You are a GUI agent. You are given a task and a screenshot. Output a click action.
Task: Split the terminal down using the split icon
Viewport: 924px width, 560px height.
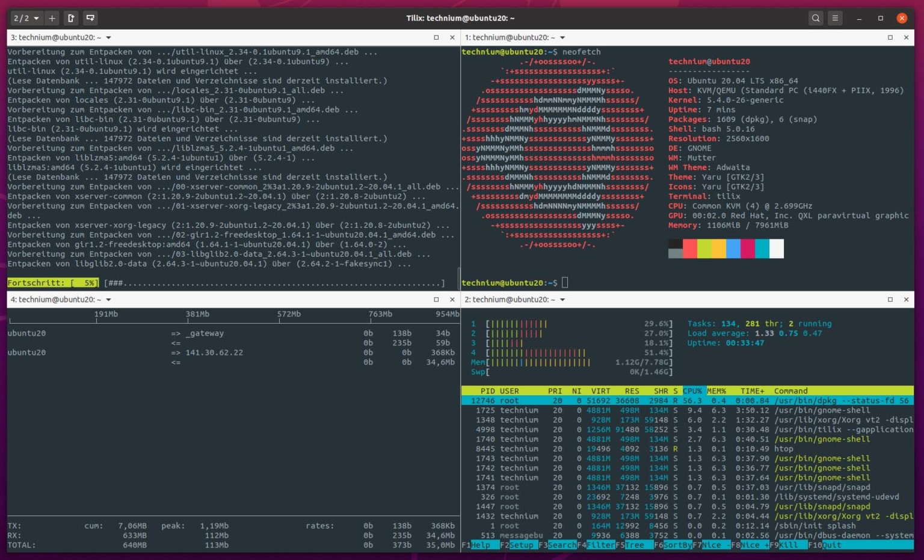tap(90, 18)
